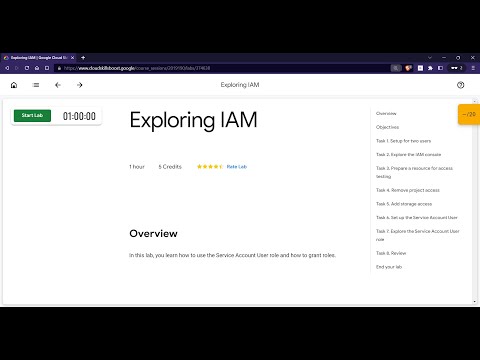
Task: Click the page scrollbar down arrow
Action: pos(475,302)
